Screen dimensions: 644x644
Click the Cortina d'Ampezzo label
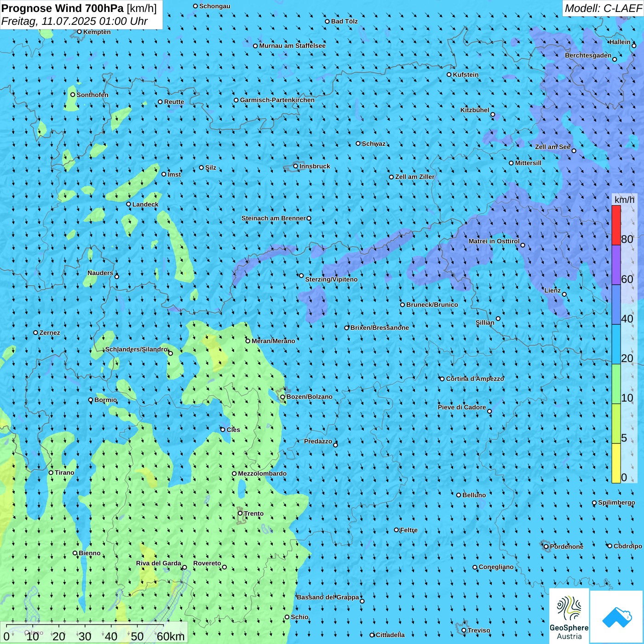tap(475, 379)
